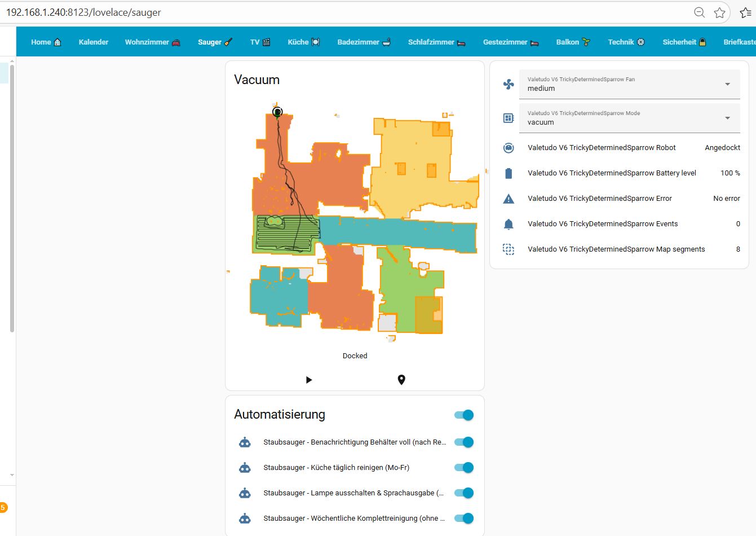Click the robot vacuum status icon

click(509, 148)
